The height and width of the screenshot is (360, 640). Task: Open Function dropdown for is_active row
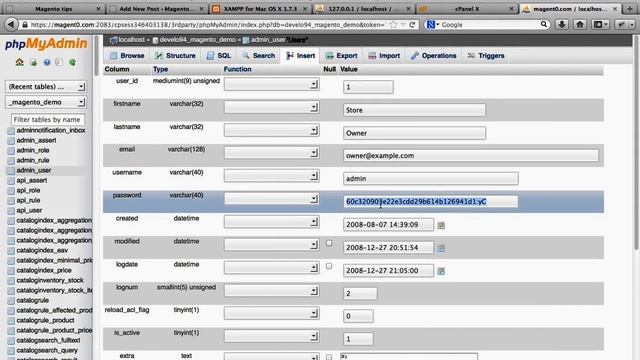click(x=271, y=336)
